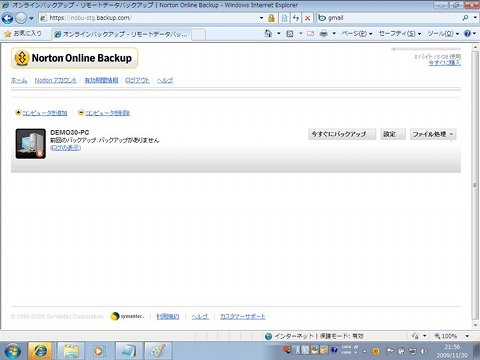Open the Terms of Use footer link
Viewport: 480px width, 360px height.
[168, 316]
